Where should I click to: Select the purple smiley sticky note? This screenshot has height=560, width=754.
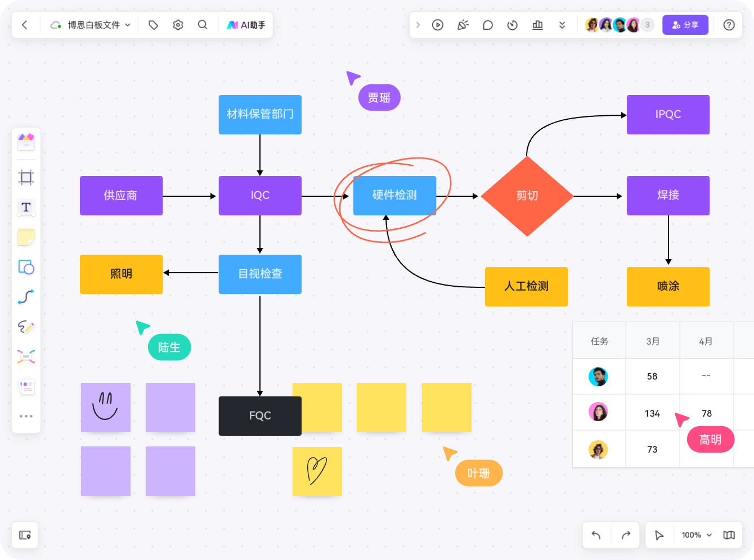coord(106,407)
